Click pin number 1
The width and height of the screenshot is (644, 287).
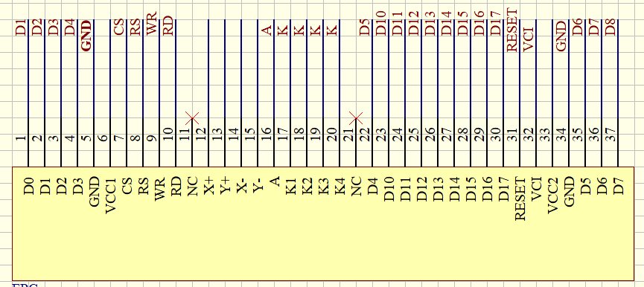pos(22,138)
